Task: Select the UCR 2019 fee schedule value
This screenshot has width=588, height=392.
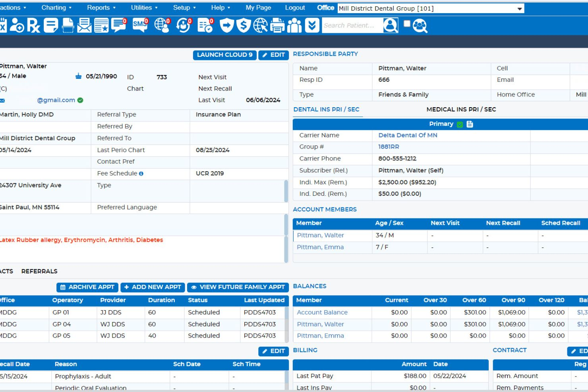Action: [x=210, y=174]
